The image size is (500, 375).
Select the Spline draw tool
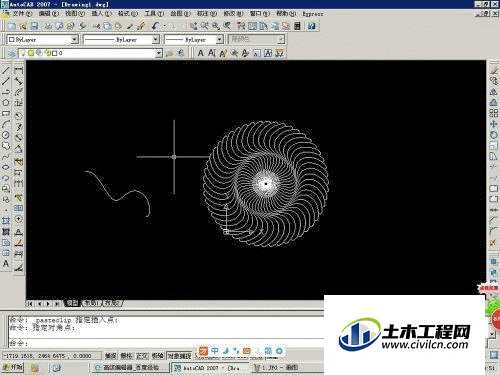6,157
